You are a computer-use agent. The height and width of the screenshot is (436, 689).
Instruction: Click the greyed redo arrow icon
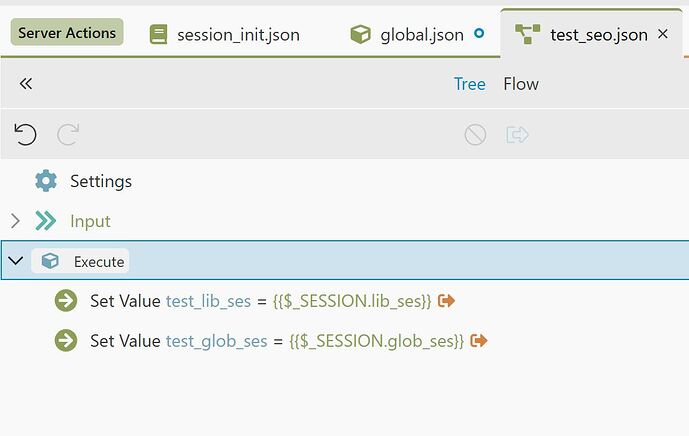[x=68, y=134]
